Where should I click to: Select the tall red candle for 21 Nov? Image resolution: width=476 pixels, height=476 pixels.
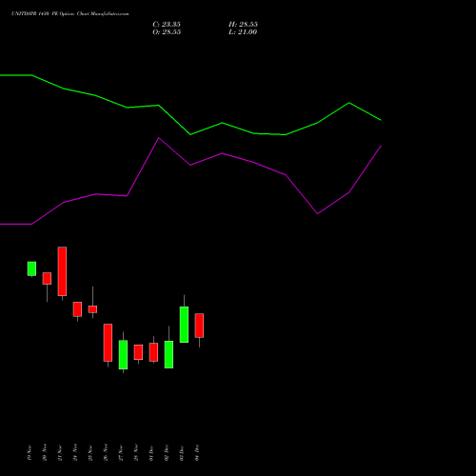click(x=62, y=271)
